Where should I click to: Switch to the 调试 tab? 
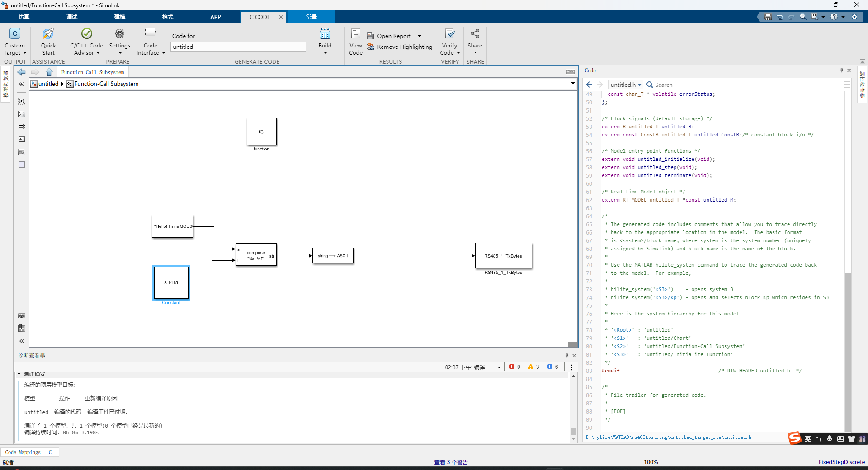point(72,17)
